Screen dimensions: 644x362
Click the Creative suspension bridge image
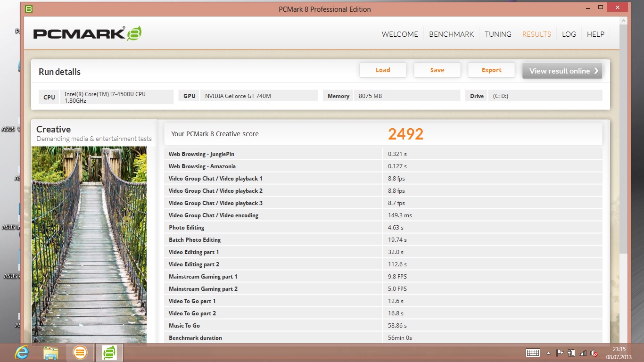tap(89, 244)
